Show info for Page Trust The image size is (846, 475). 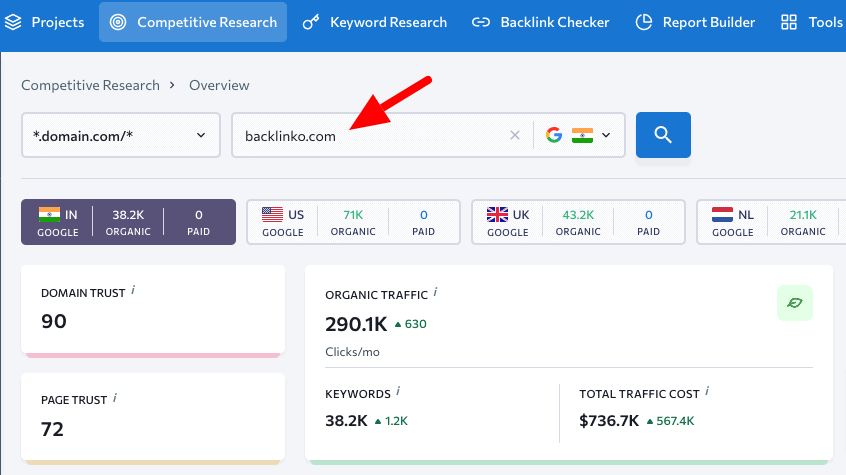click(x=115, y=398)
